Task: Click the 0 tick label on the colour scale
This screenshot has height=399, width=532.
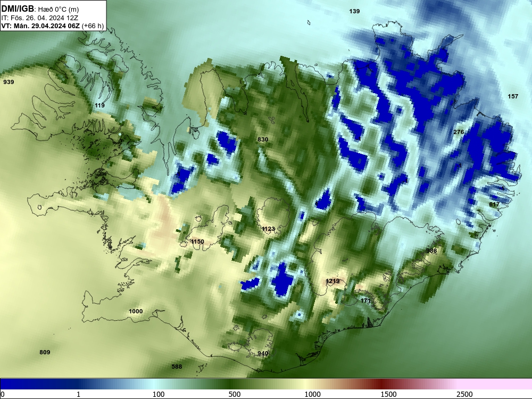Action: (x=3, y=394)
